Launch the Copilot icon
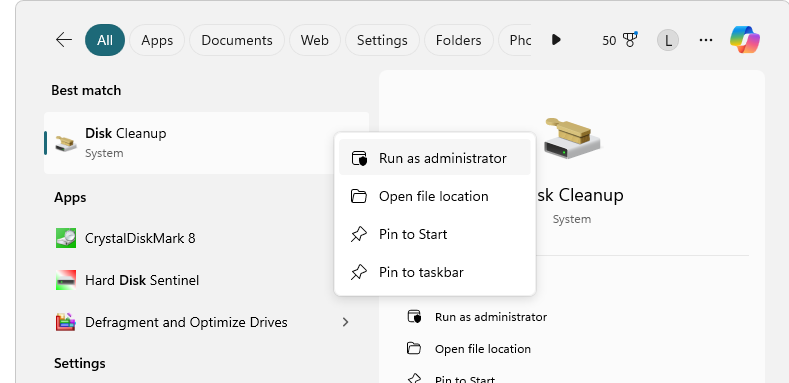 pyautogui.click(x=745, y=40)
